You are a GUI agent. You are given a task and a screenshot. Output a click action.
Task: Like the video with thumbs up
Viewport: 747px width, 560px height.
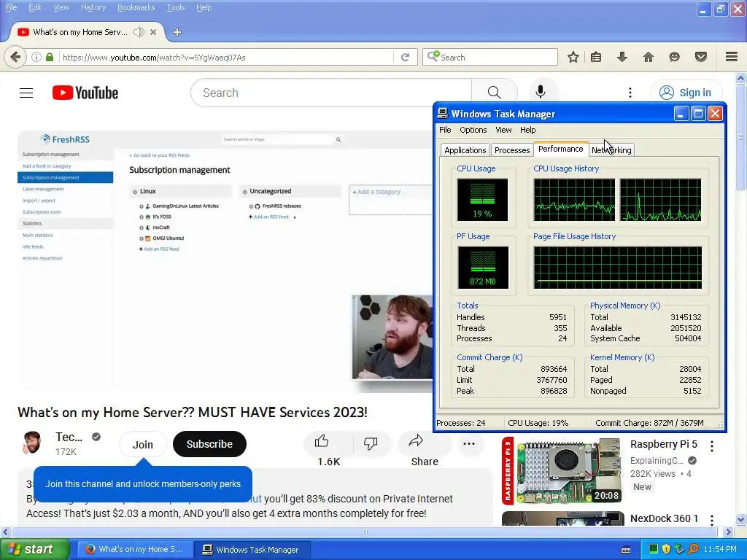coord(322,441)
